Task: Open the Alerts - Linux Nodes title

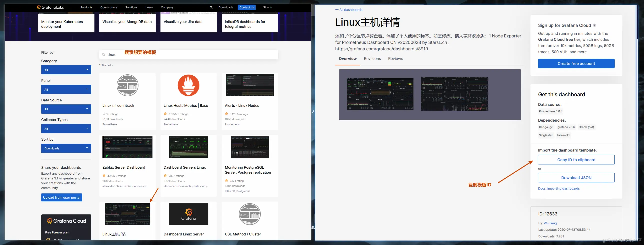Action: (x=242, y=106)
